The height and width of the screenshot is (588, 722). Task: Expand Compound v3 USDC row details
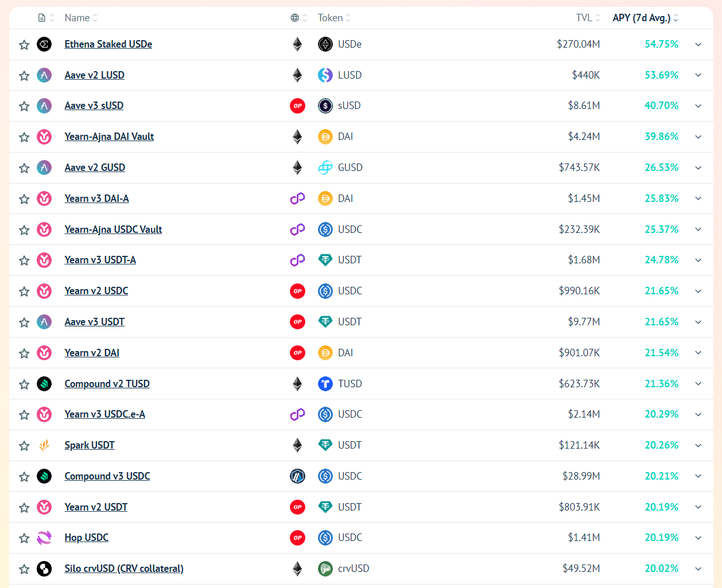pos(698,476)
